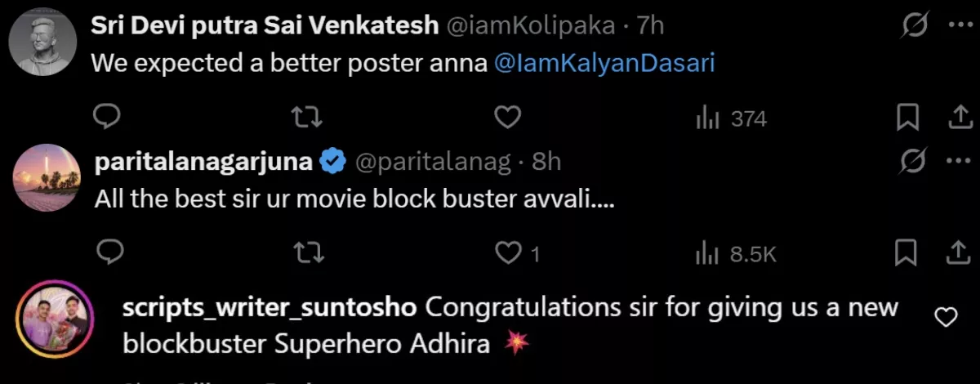Viewport: 980px width, 384px height.
Task: Like Sri Devi putra Sai Venkatesh's tweet
Action: (508, 118)
